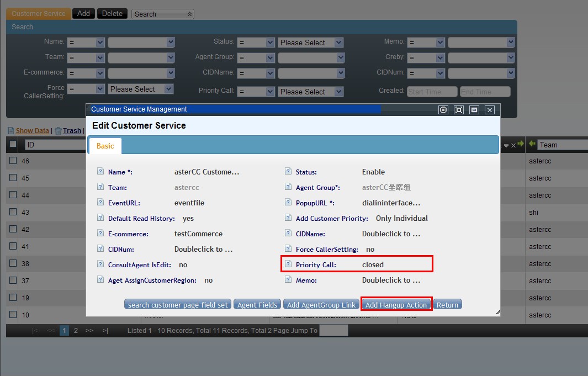Click help icon beside EventURL field
The width and height of the screenshot is (588, 376).
tap(100, 203)
